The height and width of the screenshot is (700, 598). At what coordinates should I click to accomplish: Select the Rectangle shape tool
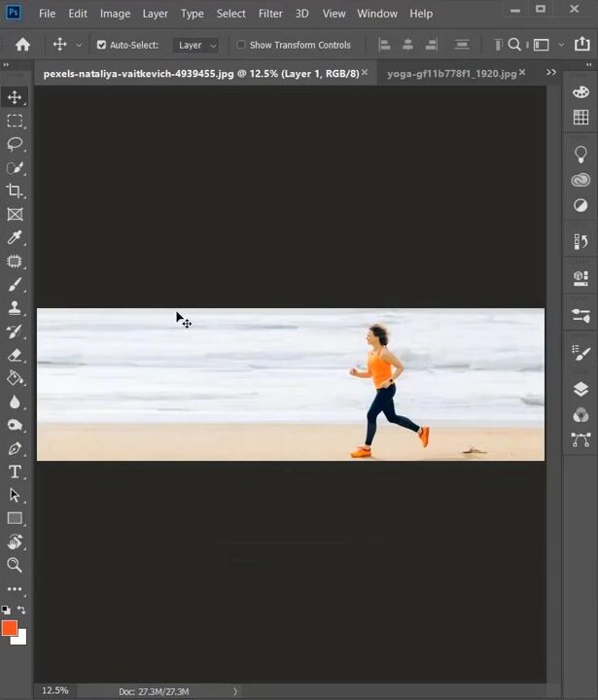coord(15,518)
